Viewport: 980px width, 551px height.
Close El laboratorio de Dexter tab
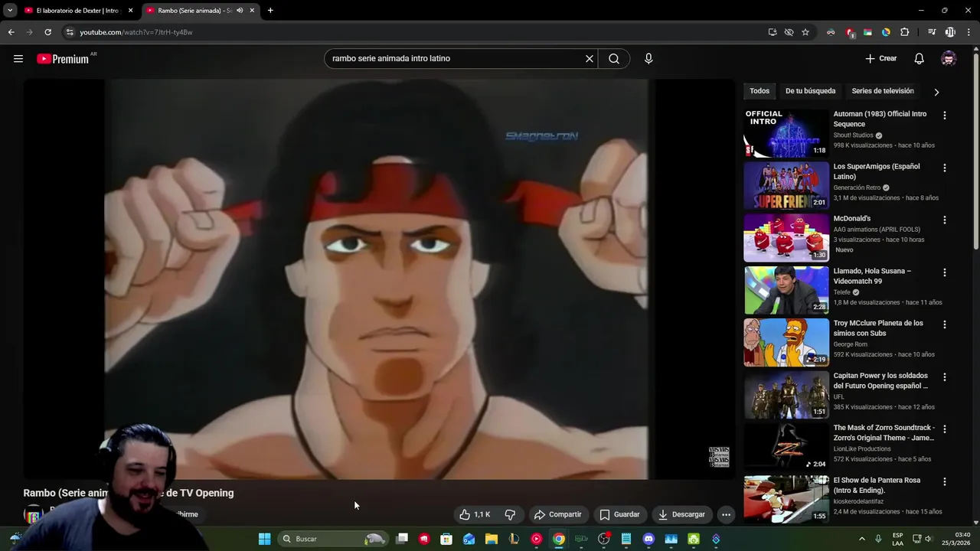click(x=130, y=11)
